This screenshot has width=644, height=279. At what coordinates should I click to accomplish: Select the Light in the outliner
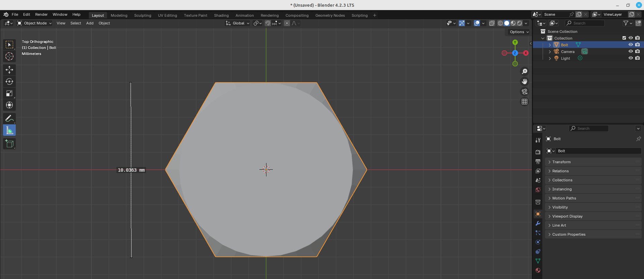pos(565,58)
